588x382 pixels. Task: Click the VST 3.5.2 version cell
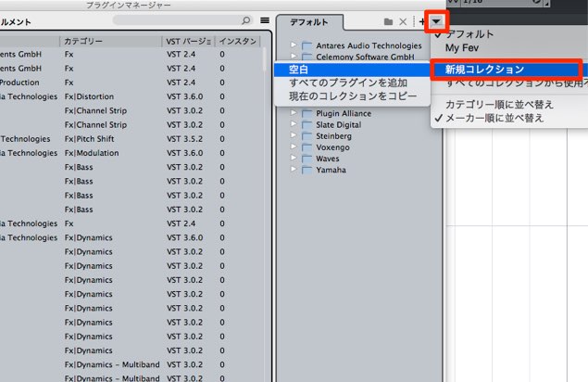[185, 139]
